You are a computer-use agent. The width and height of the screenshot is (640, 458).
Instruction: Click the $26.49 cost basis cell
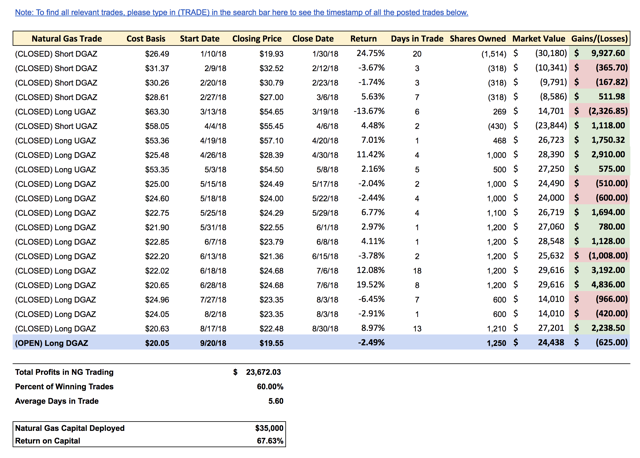157,54
